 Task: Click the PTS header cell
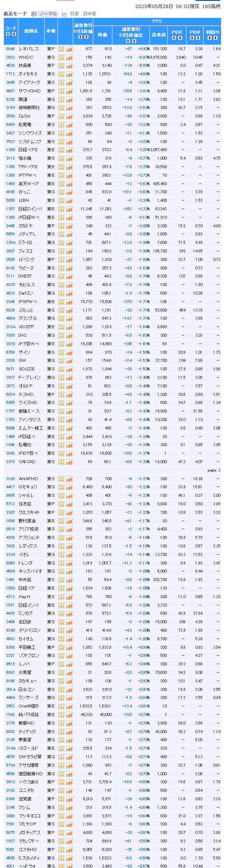(157, 21)
